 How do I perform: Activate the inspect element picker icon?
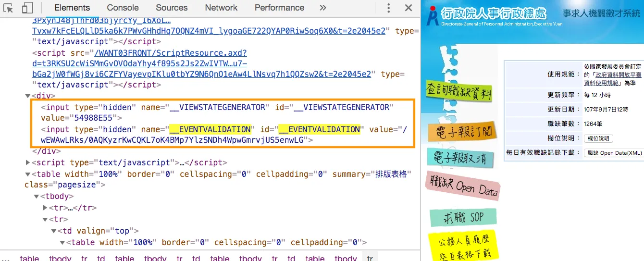[x=8, y=8]
